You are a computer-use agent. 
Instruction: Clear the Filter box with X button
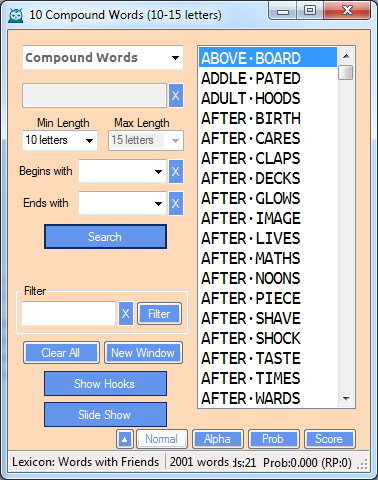(x=126, y=314)
